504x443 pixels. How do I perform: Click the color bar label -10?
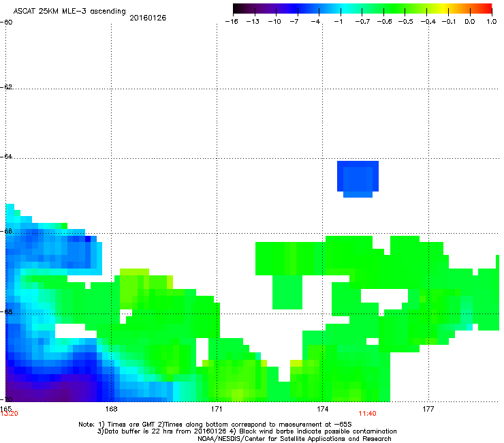274,22
